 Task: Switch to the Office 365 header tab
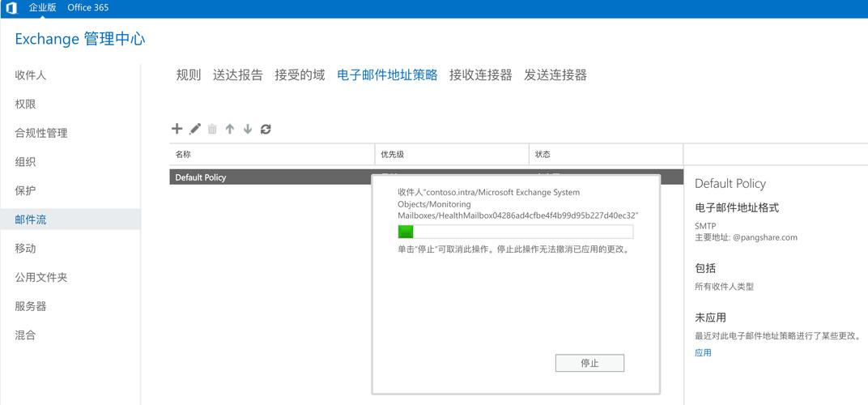(x=88, y=8)
